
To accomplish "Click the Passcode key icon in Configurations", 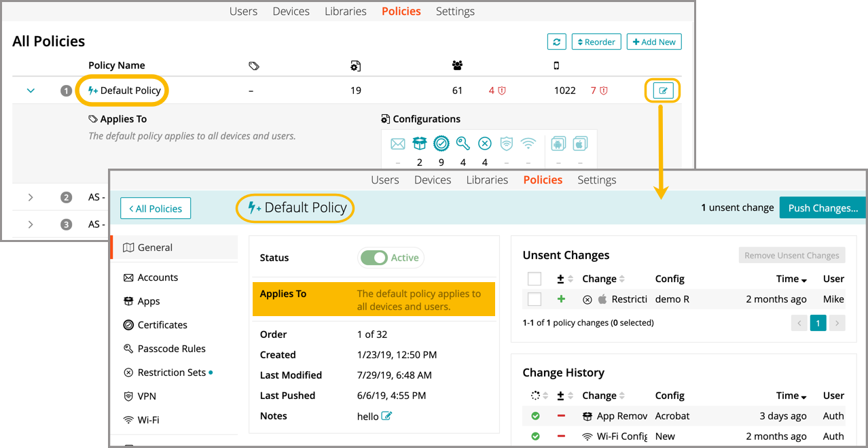I will [x=463, y=143].
